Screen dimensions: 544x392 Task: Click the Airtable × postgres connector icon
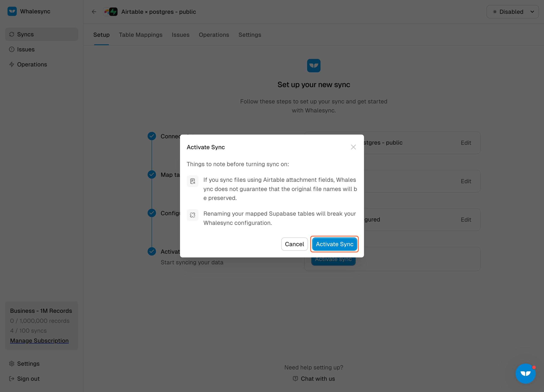[110, 12]
